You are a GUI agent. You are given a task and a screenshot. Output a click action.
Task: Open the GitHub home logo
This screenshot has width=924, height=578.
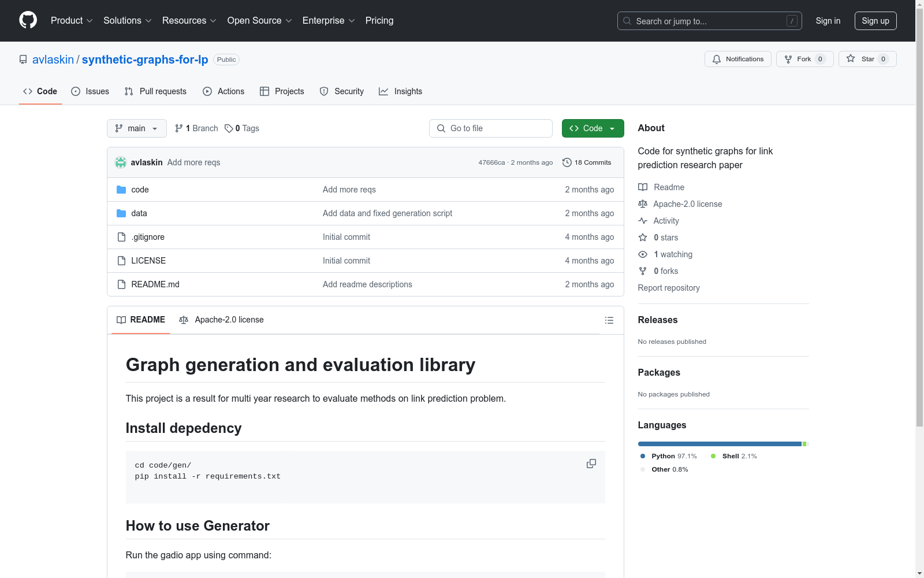point(28,20)
